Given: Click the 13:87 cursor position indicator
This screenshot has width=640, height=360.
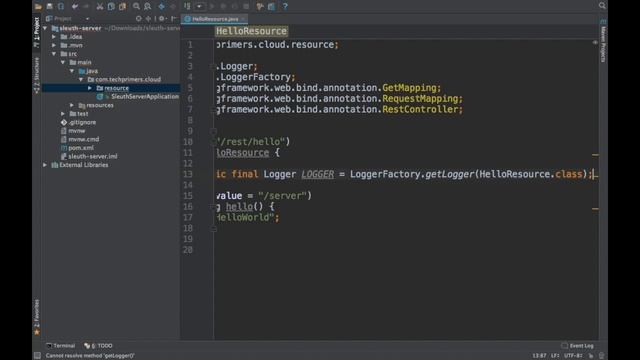Looking at the screenshot, I should pos(539,356).
